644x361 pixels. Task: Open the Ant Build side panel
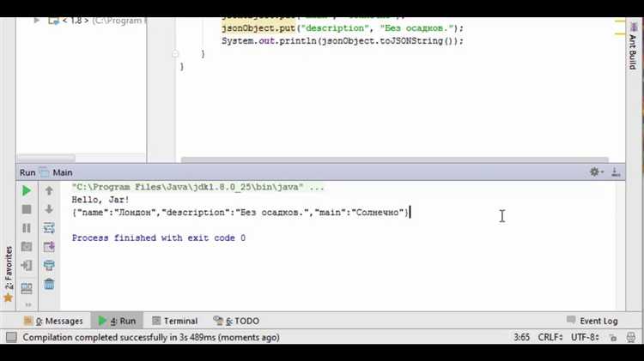click(x=633, y=47)
